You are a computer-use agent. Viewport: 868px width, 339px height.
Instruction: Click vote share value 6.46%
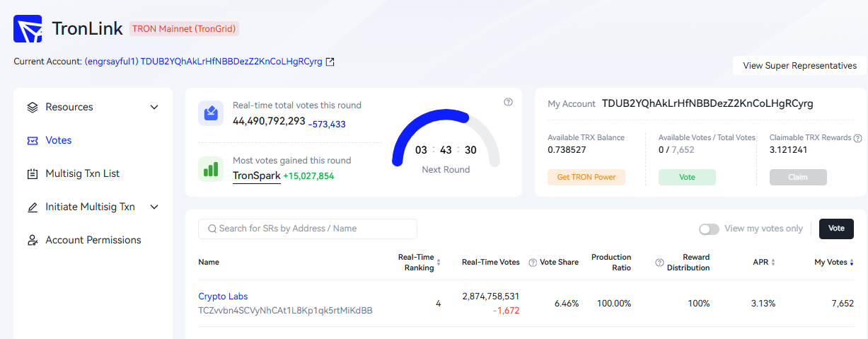567,304
